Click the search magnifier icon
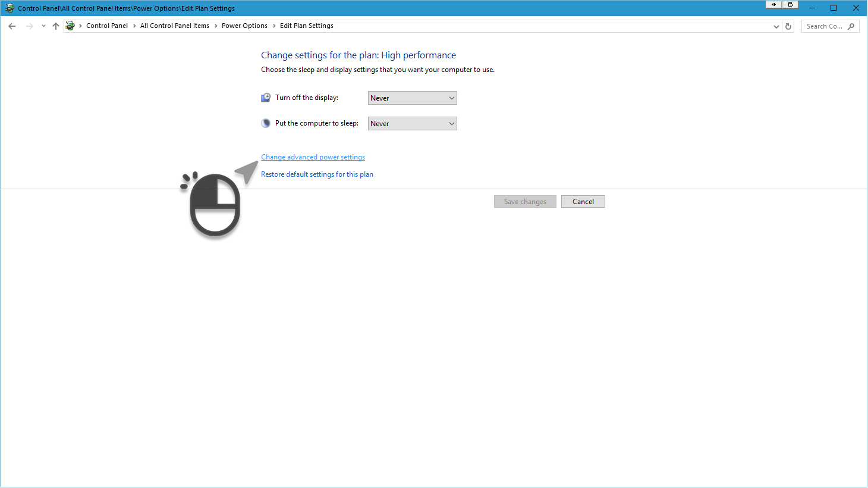Image resolution: width=868 pixels, height=488 pixels. click(851, 26)
